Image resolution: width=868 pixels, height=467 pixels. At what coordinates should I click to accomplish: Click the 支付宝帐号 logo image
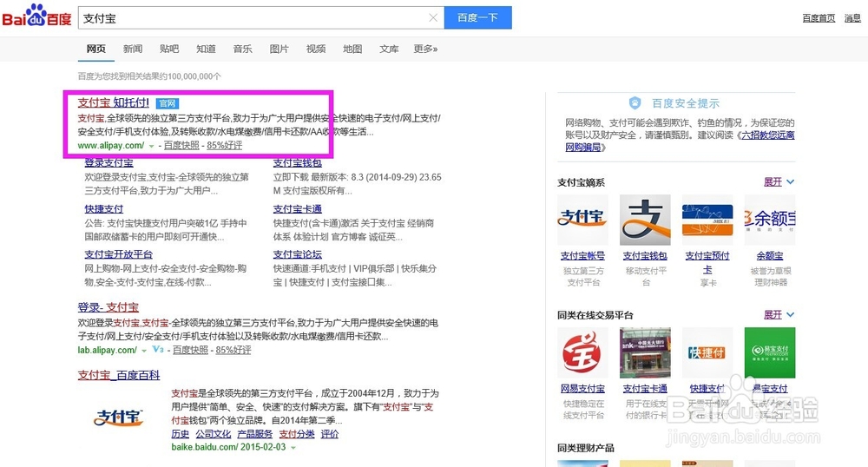[x=582, y=220]
